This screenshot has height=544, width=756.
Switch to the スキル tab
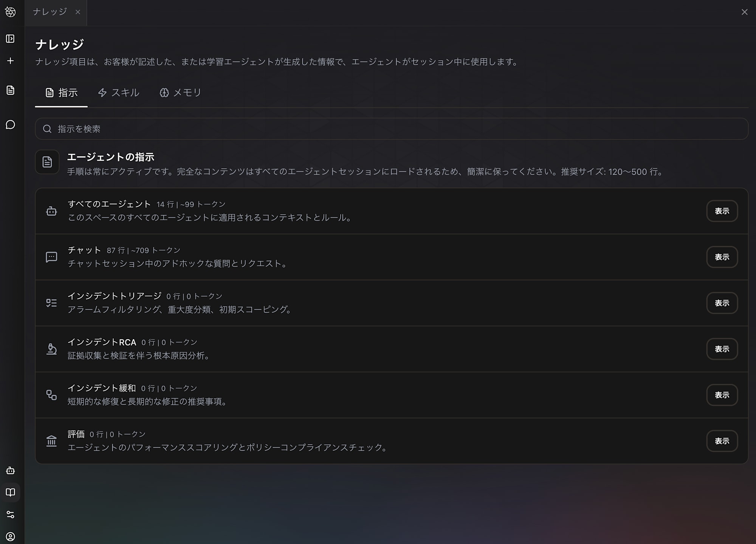[x=119, y=93]
